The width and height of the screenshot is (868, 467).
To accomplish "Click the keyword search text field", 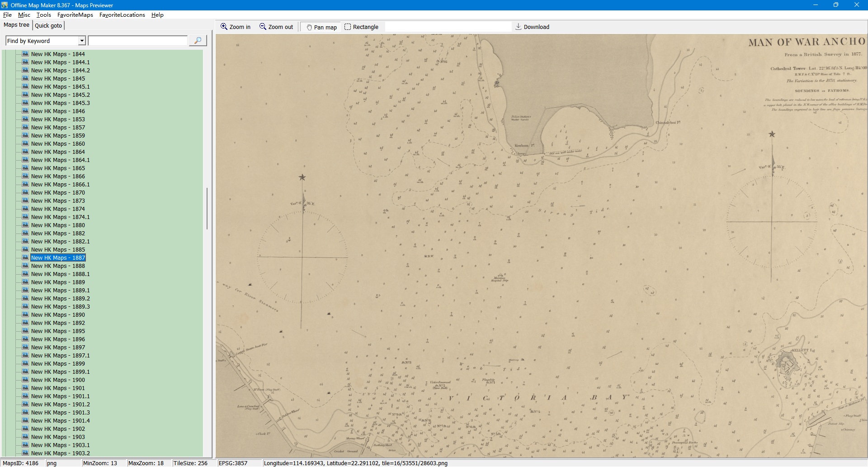I will 138,41.
